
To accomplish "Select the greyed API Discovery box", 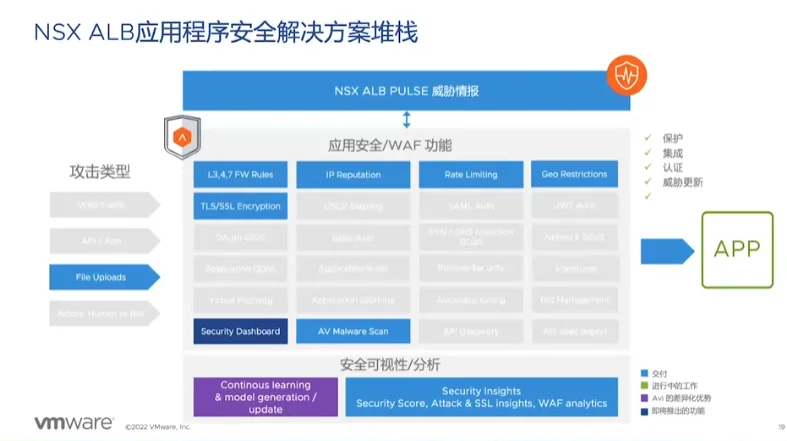I will tap(471, 331).
